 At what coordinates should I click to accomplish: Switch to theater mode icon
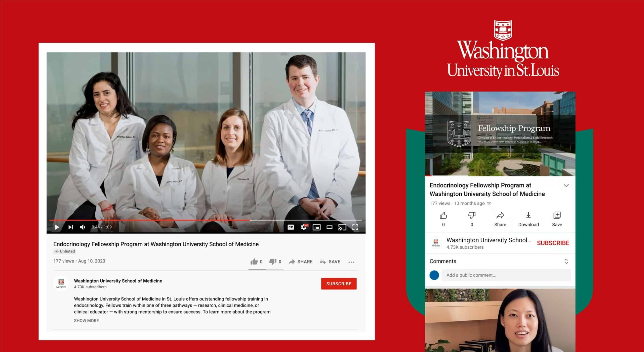[330, 227]
